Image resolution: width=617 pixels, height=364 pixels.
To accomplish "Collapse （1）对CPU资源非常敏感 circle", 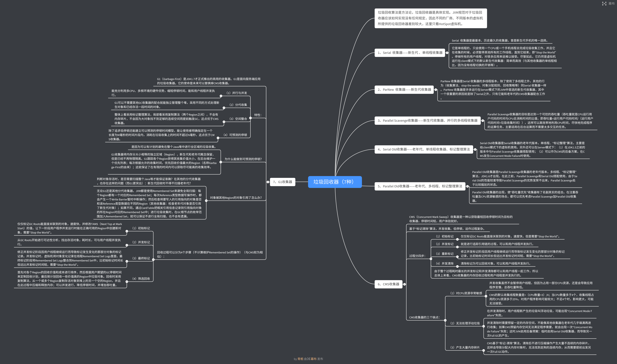I will click(x=486, y=296).
